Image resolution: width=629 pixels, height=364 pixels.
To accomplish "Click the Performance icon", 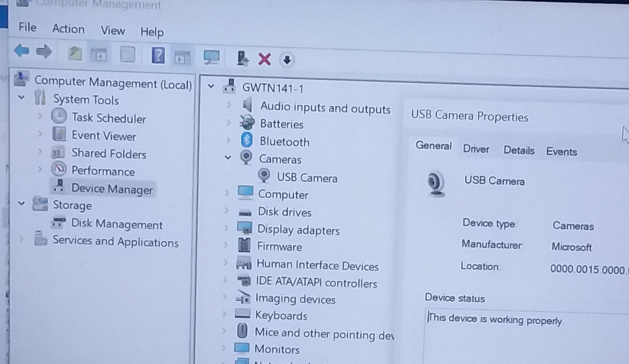I will (59, 169).
